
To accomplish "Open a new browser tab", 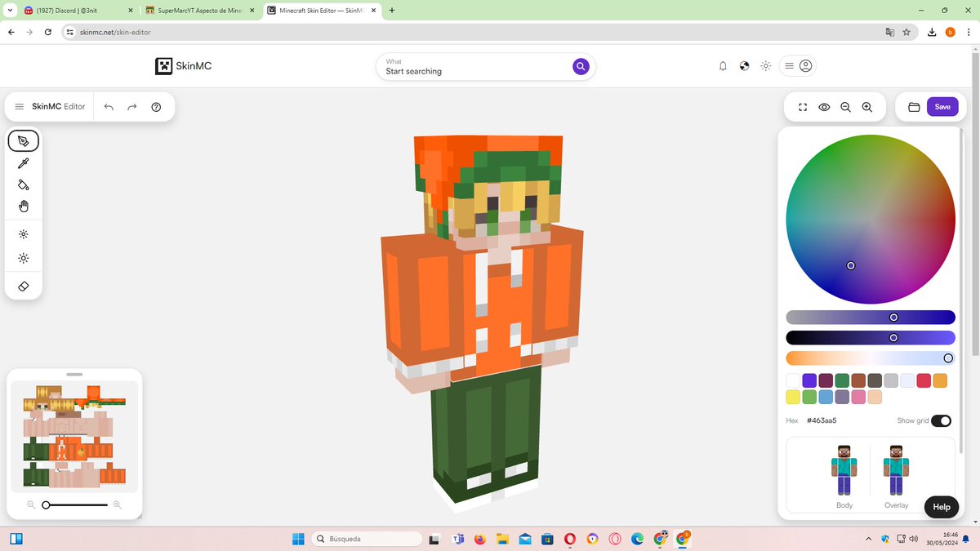I will pos(392,11).
